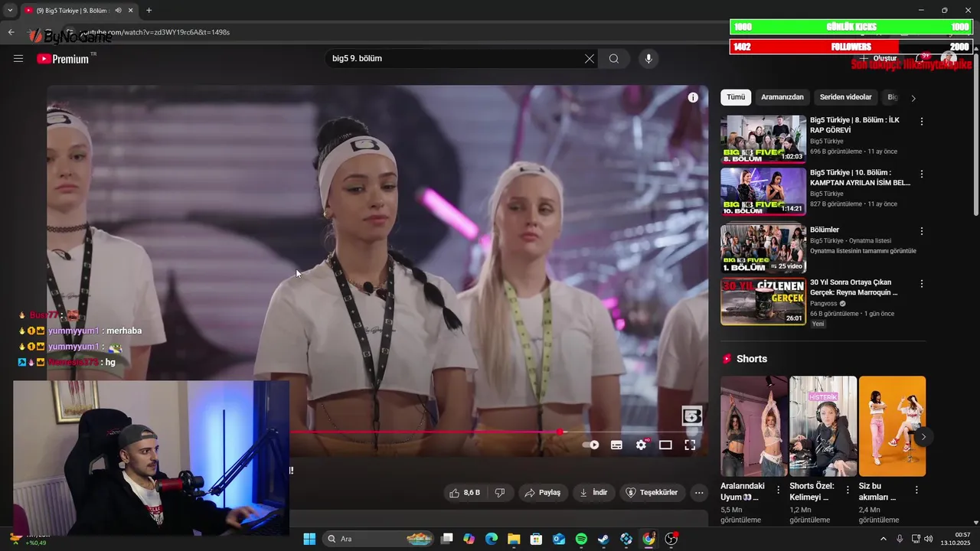Open options for 'Siz bu akımları' short
Image resolution: width=980 pixels, height=551 pixels.
(x=916, y=490)
